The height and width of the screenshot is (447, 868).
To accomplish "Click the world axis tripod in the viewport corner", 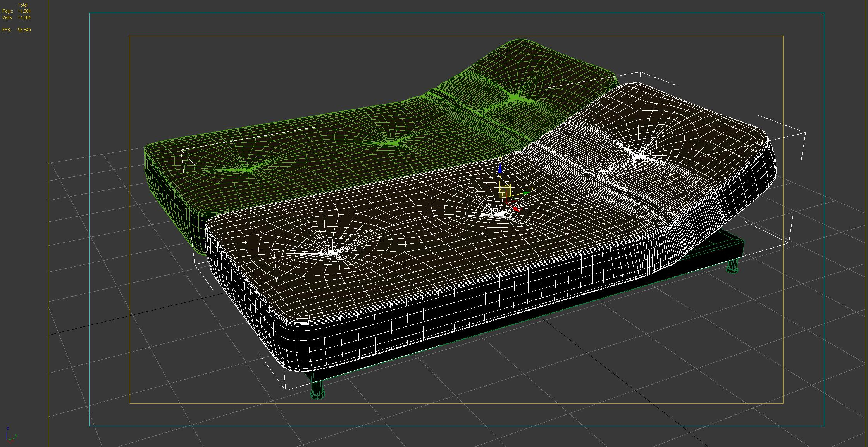I will (10, 436).
